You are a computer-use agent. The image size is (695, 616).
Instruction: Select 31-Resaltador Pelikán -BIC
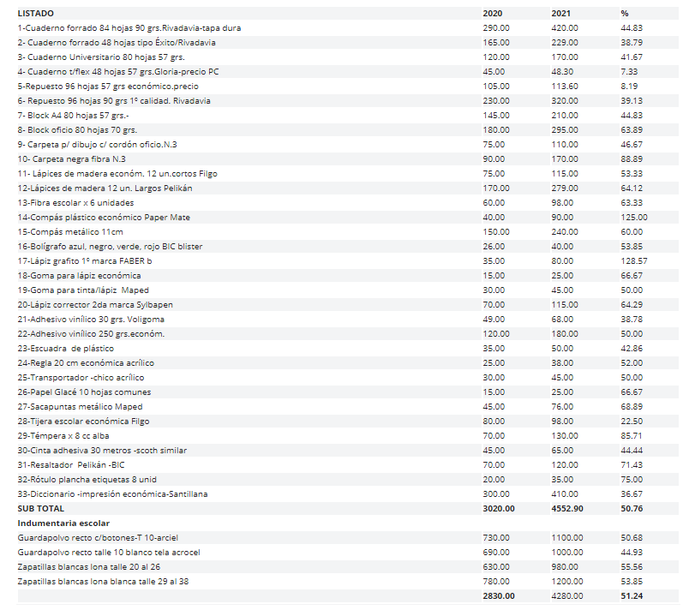348,465
